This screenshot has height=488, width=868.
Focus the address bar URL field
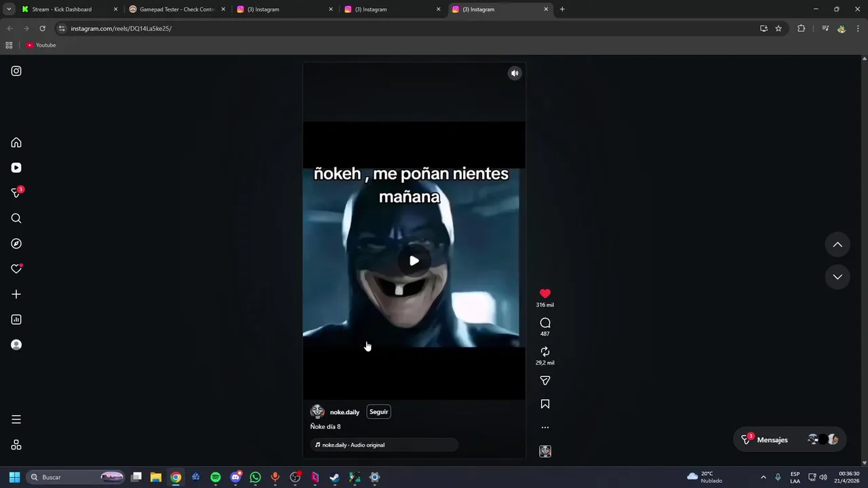point(407,28)
